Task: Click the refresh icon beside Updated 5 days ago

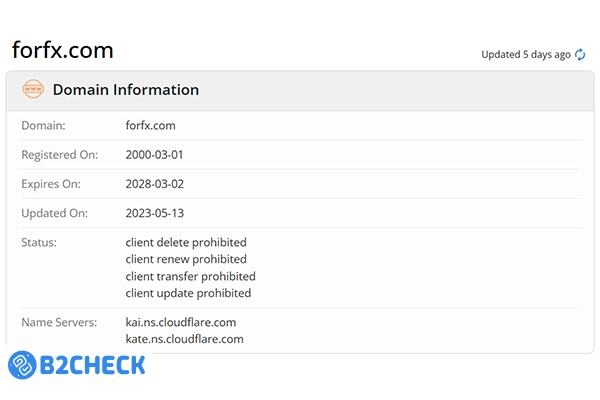Action: coord(580,55)
